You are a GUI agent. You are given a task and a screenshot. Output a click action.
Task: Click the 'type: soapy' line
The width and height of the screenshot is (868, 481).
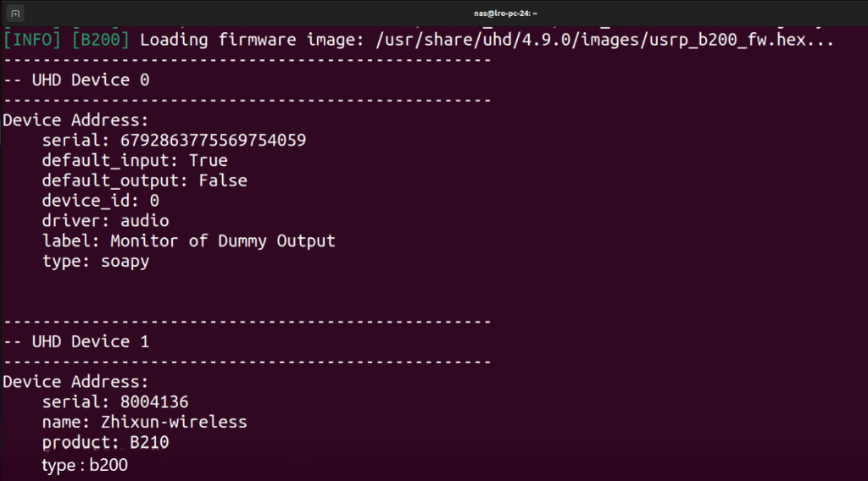[95, 262]
